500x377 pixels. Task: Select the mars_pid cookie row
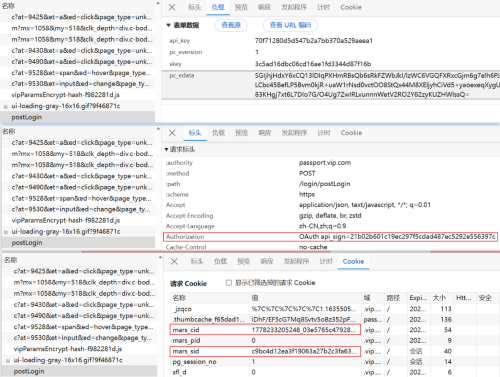tap(334, 341)
